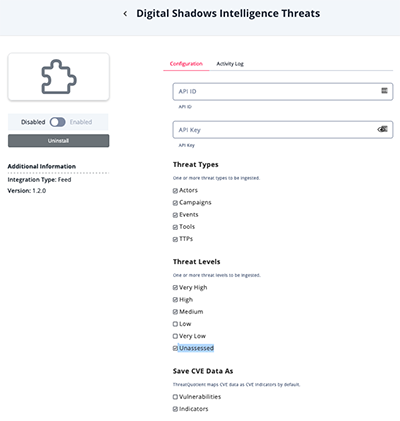
Task: Uncheck the TTPs threat type
Action: tap(175, 239)
